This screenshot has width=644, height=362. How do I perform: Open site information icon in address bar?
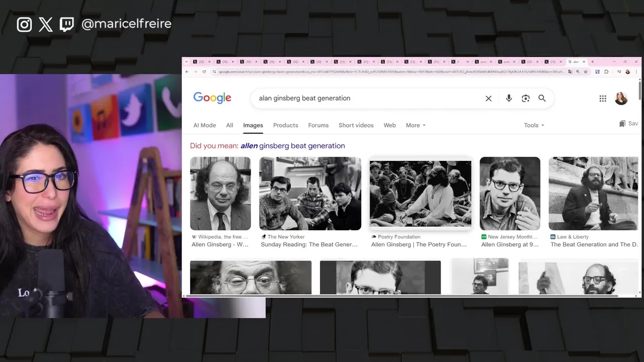[x=214, y=72]
